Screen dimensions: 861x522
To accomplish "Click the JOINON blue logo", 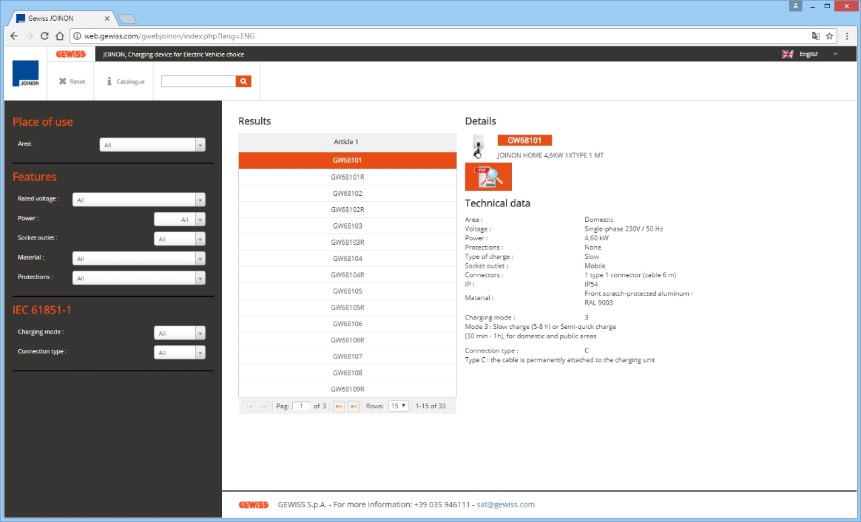I will click(25, 74).
